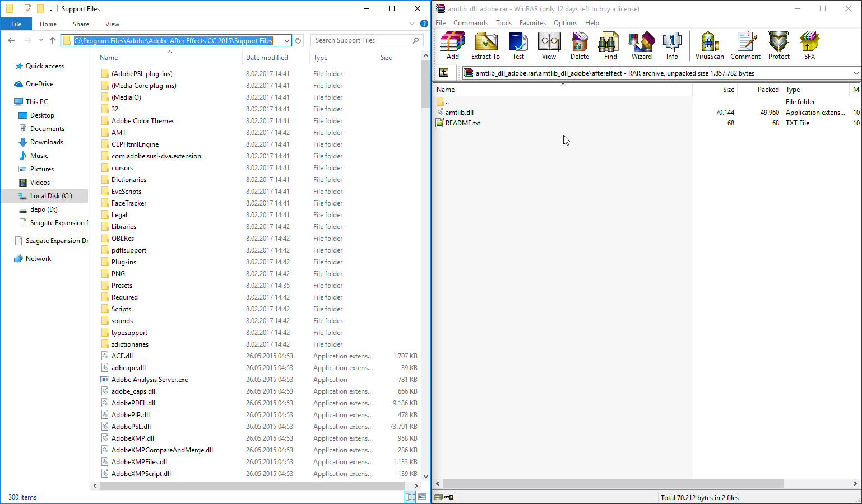Select the Plug-ins folder in Explorer

coord(124,262)
